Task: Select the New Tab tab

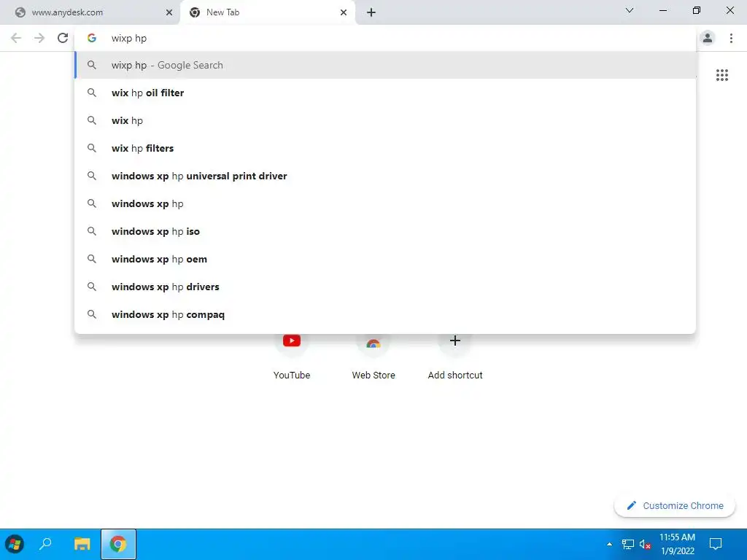Action: coord(268,12)
